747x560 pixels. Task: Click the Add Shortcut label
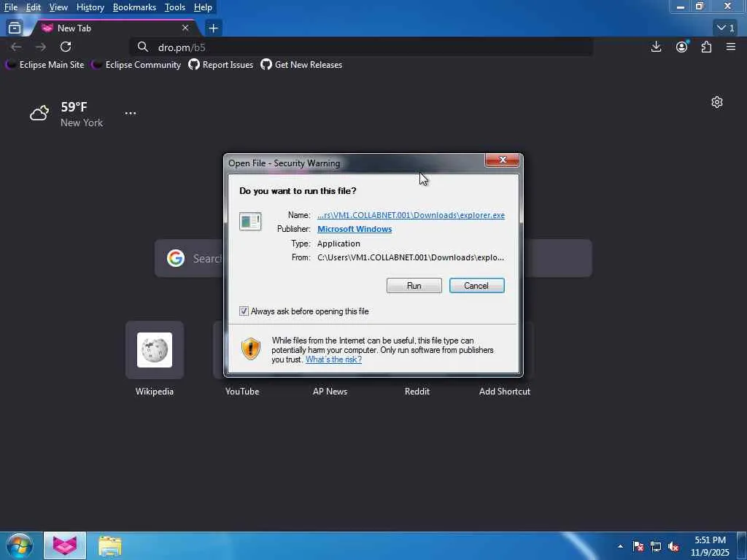[x=505, y=392]
